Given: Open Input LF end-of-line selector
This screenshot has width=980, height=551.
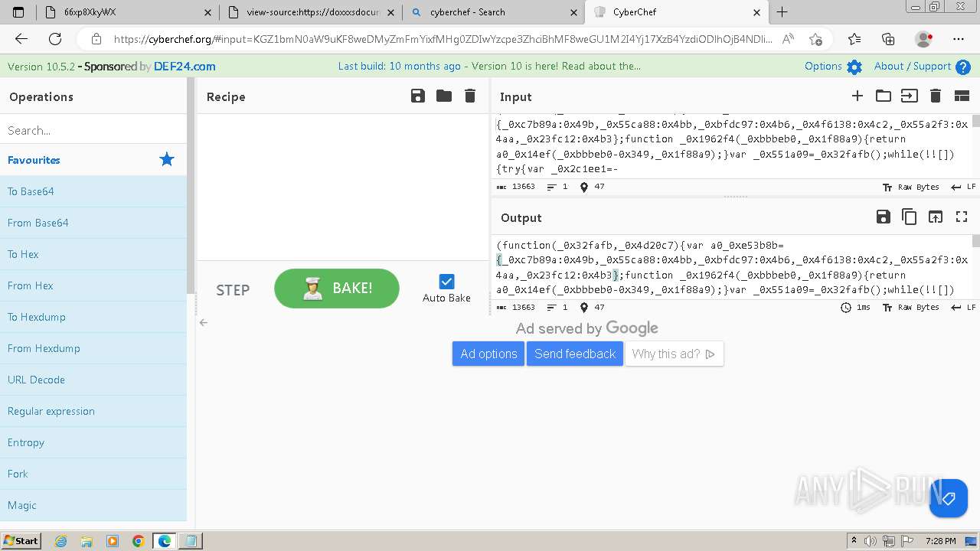Looking at the screenshot, I should pos(964,187).
